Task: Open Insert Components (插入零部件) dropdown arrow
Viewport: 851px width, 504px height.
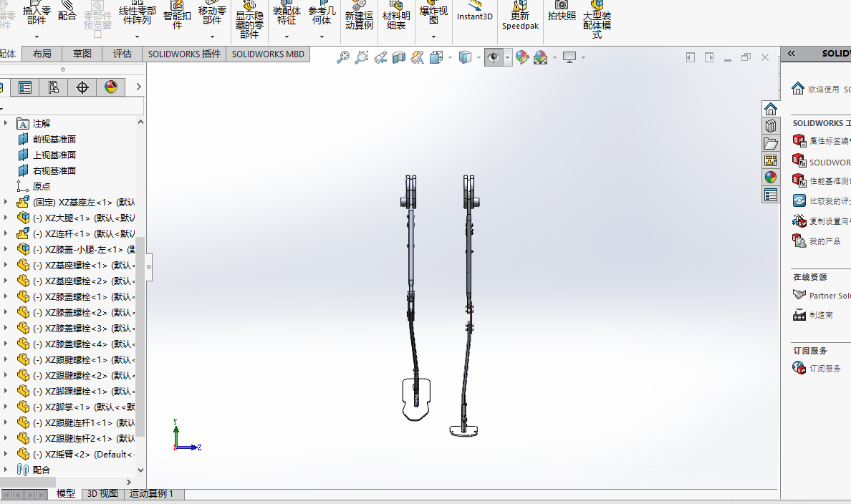Action: coord(37,37)
